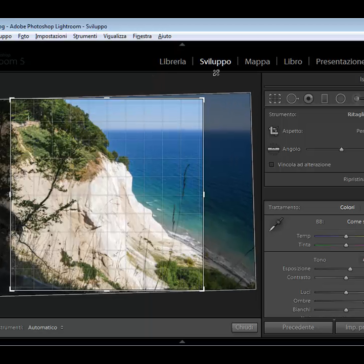The height and width of the screenshot is (364, 364).
Task: Click the Tinta slider handle
Action: [346, 245]
